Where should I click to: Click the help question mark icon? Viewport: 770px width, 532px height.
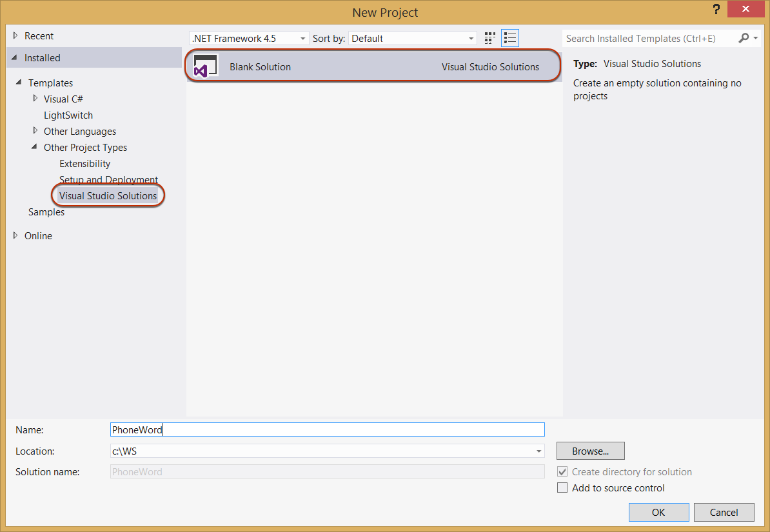pyautogui.click(x=716, y=10)
